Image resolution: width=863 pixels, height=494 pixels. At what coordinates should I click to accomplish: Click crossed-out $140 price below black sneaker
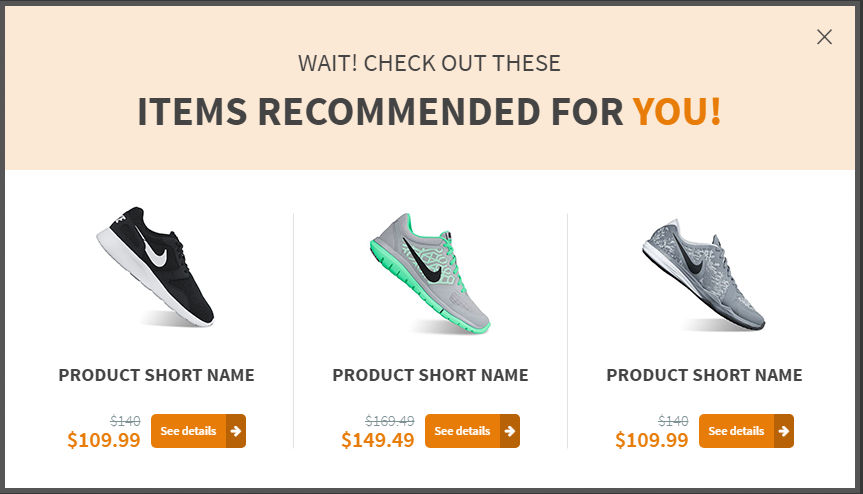click(125, 421)
